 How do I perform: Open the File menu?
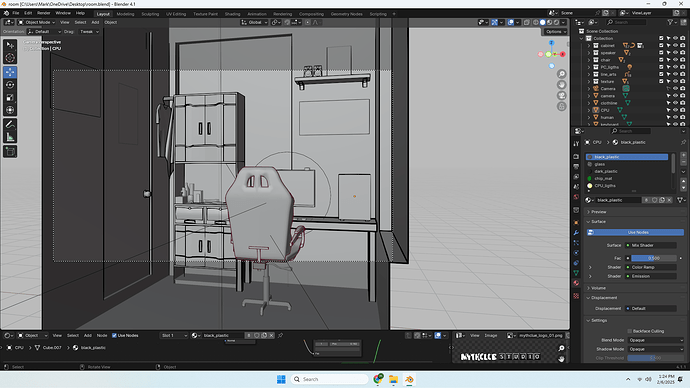tap(16, 13)
